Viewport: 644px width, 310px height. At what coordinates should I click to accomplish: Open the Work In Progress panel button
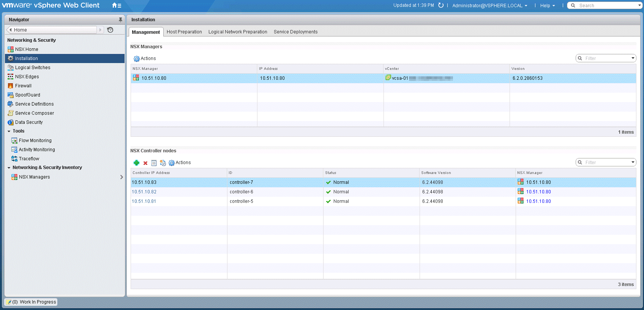(31, 302)
